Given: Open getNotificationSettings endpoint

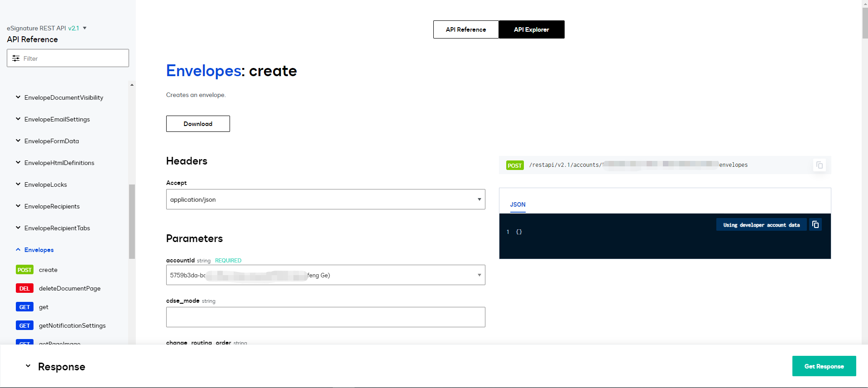Looking at the screenshot, I should tap(72, 325).
